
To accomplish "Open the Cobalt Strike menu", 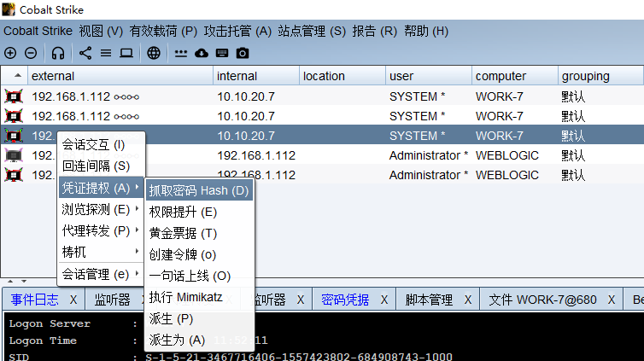I will pyautogui.click(x=38, y=32).
